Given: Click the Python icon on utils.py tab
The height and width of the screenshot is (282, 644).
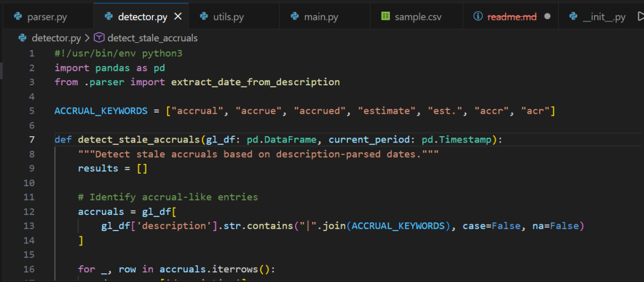Looking at the screenshot, I should (204, 17).
